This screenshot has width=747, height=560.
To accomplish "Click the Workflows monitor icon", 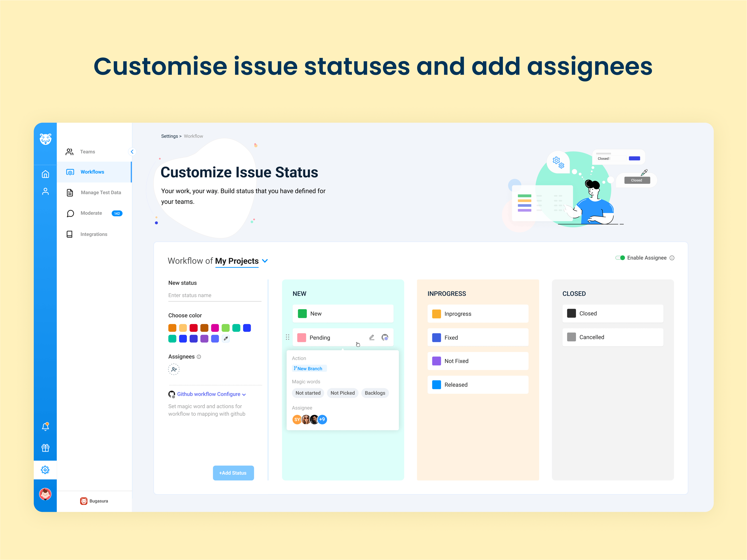I will coord(70,172).
